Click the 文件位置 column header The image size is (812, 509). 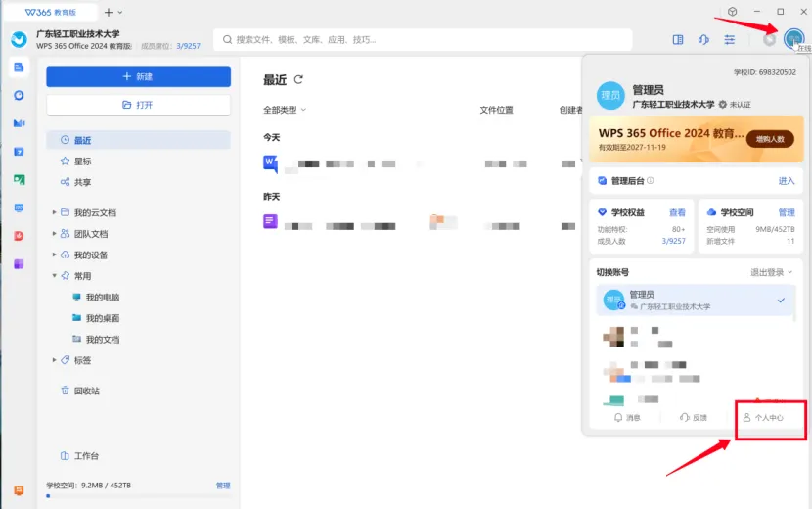point(496,110)
